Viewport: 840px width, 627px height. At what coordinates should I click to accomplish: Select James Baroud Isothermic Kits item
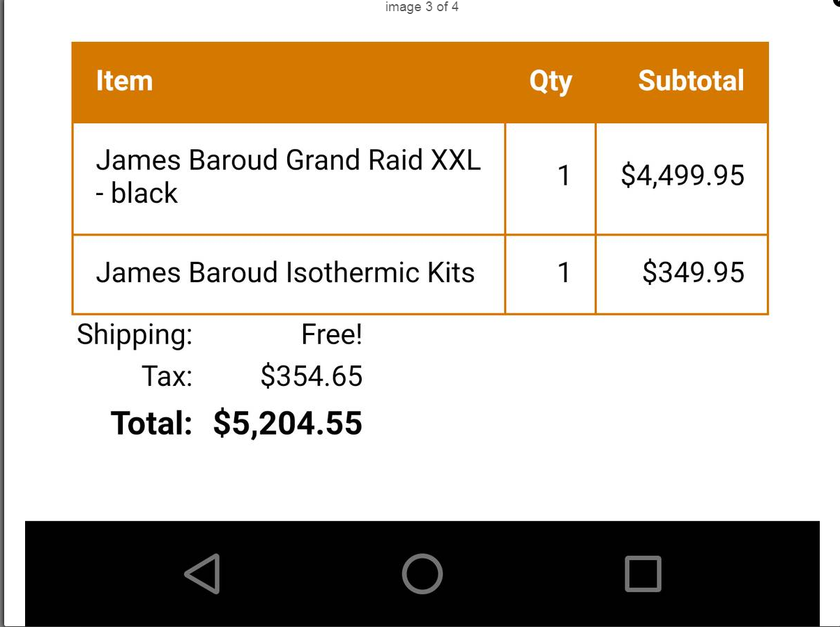285,272
